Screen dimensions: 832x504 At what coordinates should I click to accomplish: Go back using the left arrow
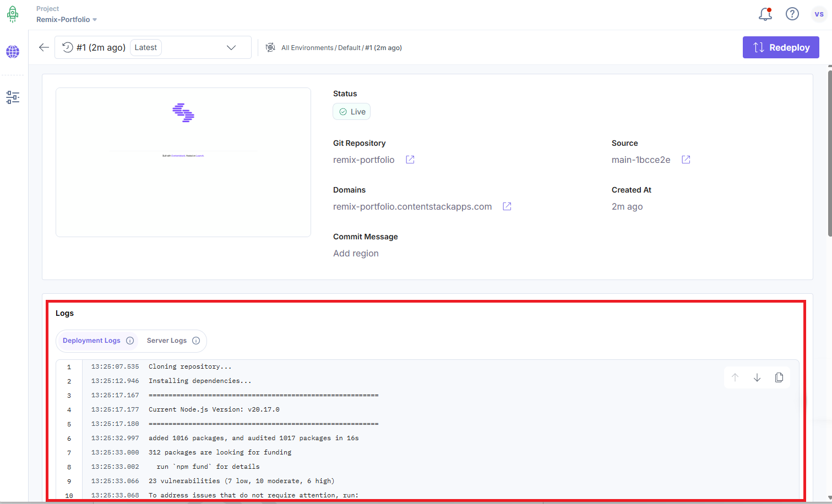point(44,47)
